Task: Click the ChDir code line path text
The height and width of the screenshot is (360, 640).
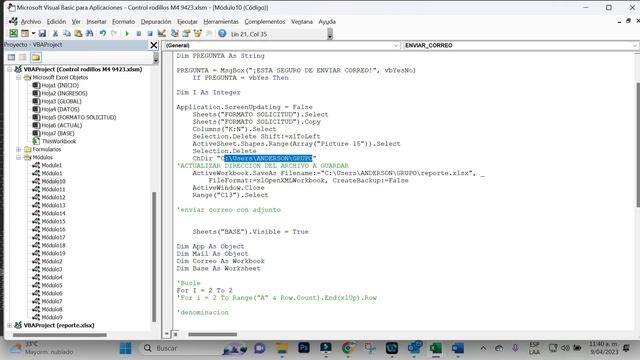Action: pyautogui.click(x=268, y=158)
